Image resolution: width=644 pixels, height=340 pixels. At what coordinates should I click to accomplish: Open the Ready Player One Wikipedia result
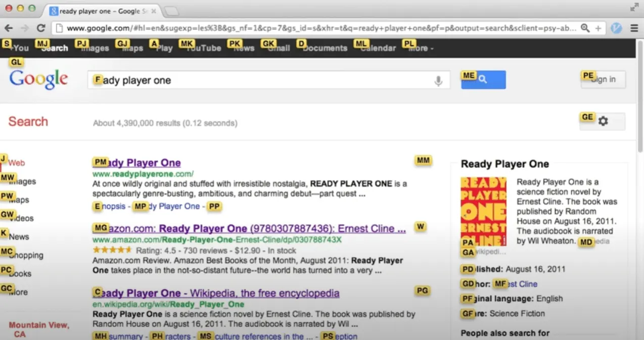(217, 293)
